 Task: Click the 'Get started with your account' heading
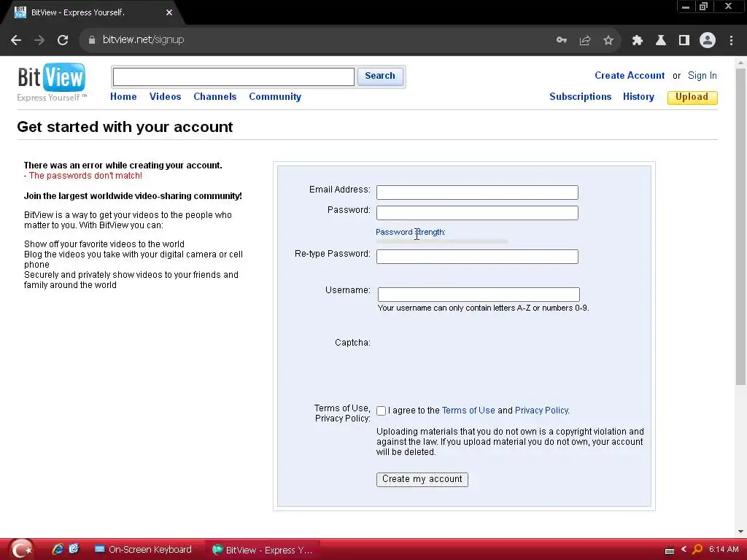[125, 127]
